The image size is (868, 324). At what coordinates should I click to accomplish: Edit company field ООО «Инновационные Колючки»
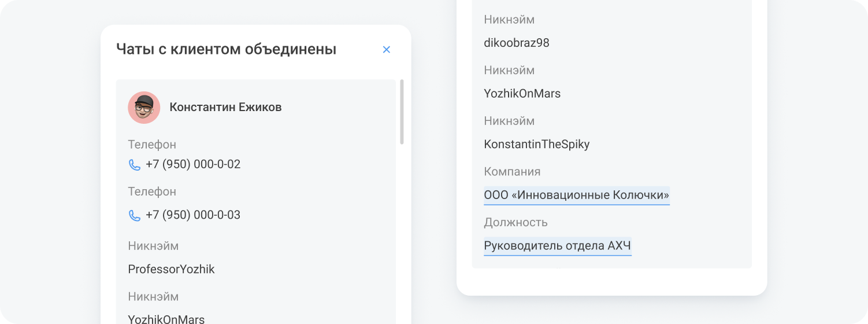pyautogui.click(x=576, y=195)
